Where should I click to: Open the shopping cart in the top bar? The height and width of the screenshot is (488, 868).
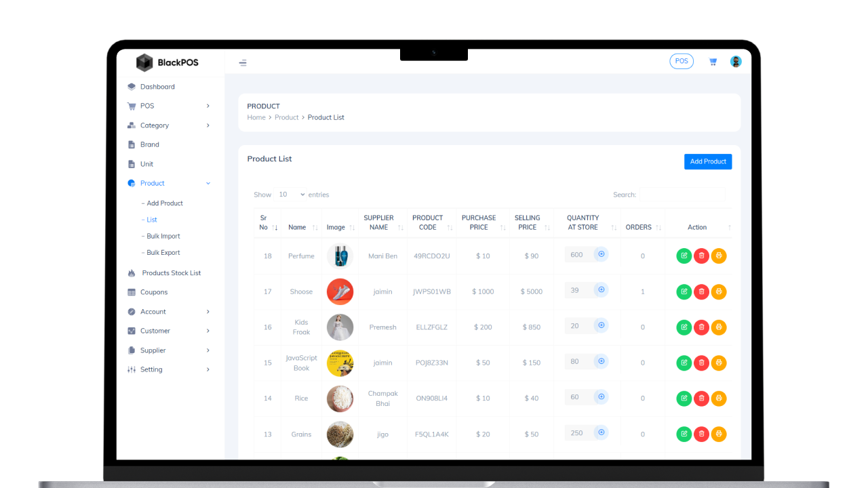pyautogui.click(x=713, y=61)
